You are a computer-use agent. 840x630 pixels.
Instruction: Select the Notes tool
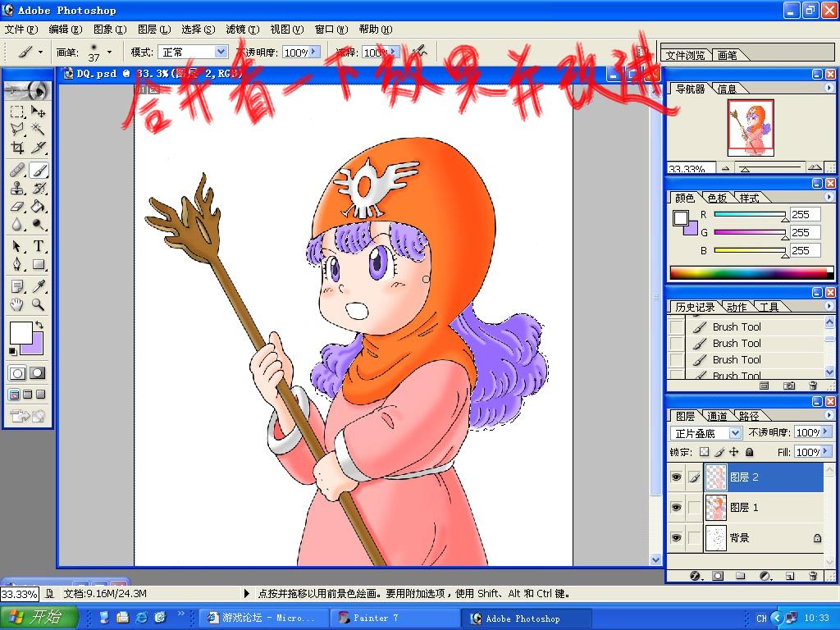click(17, 286)
